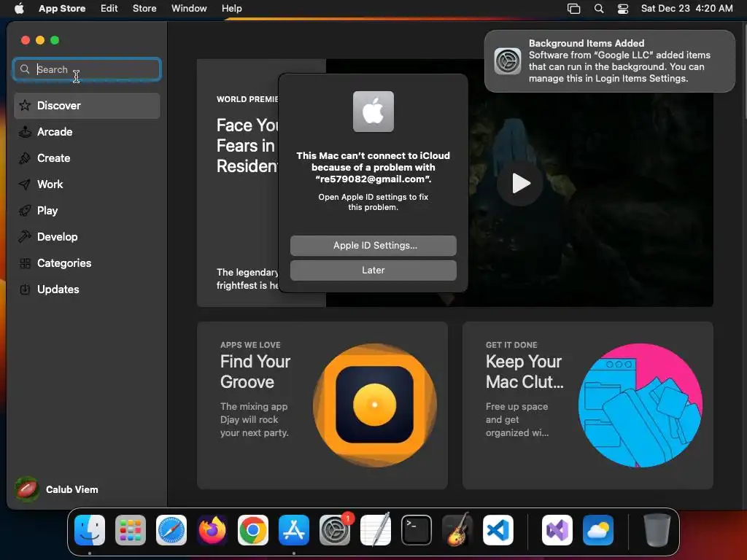This screenshot has height=560, width=747.
Task: Click App Store icon in Dock
Action: 294,530
